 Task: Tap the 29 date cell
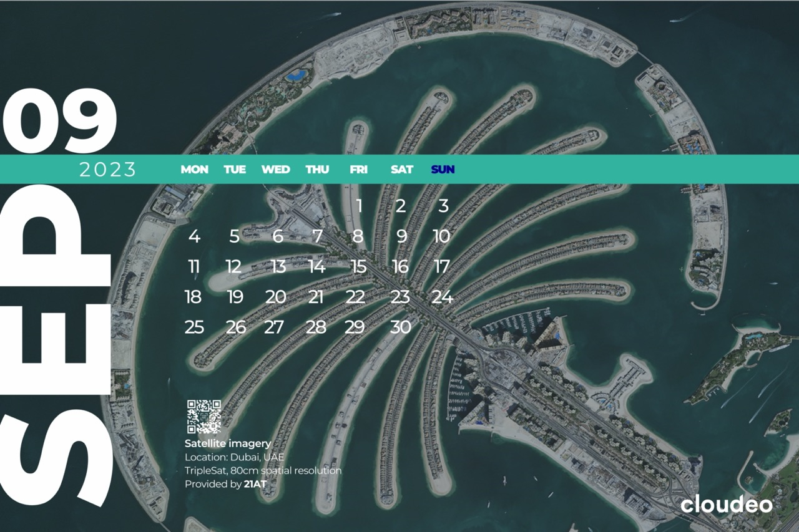(355, 327)
